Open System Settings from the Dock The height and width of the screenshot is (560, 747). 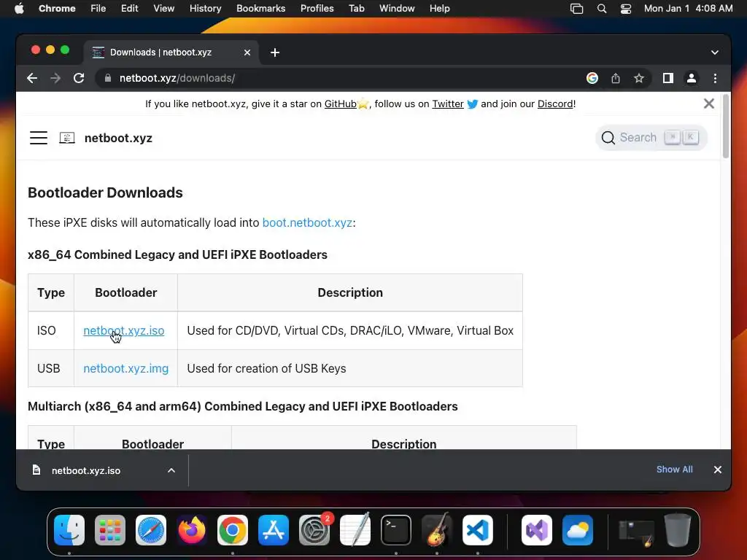(x=314, y=530)
